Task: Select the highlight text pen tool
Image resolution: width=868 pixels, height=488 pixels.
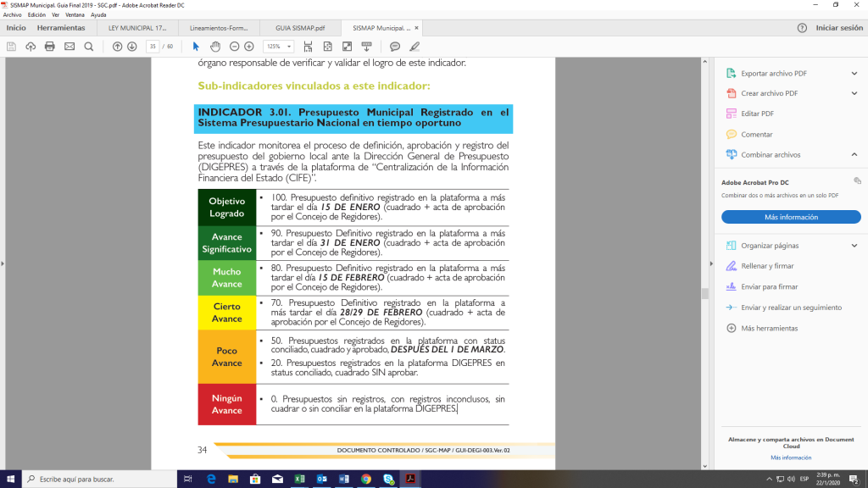Action: (415, 46)
